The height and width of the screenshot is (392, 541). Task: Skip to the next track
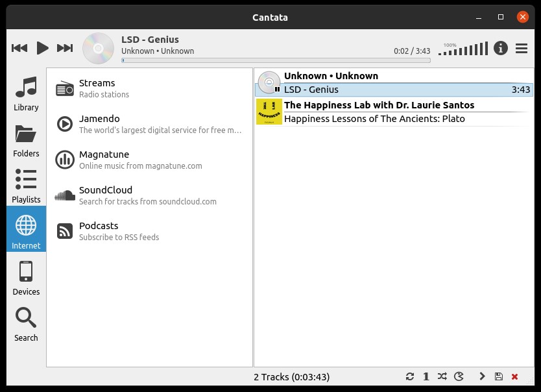pyautogui.click(x=65, y=48)
